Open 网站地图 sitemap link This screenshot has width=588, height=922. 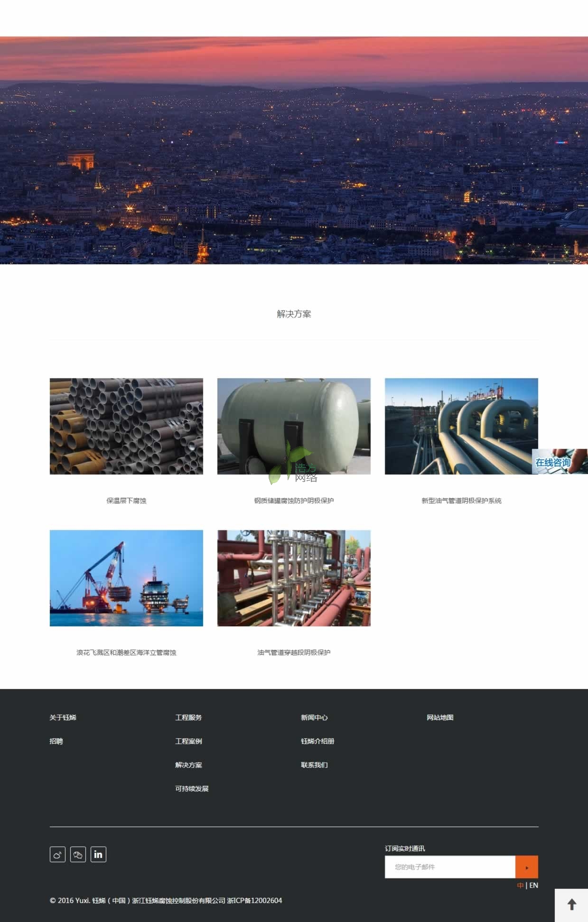[x=440, y=717]
